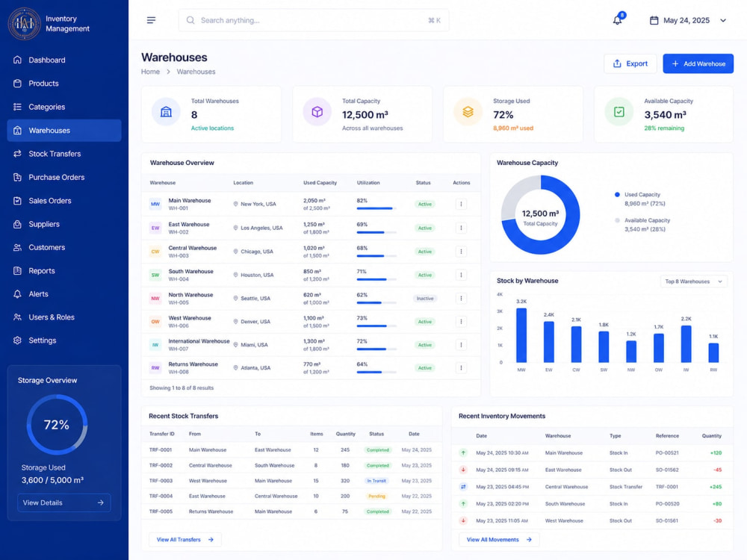Click the Pending status of TRF-0004

point(376,497)
